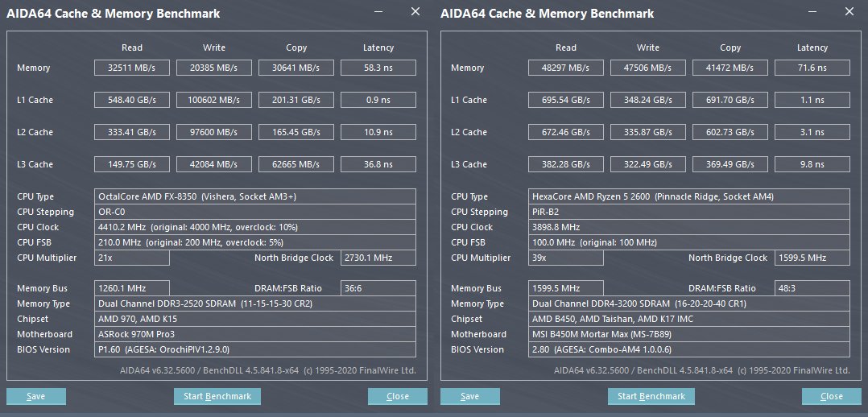
Task: Click the 42084 MB/s L3 Cache Write cell
Action: click(214, 164)
